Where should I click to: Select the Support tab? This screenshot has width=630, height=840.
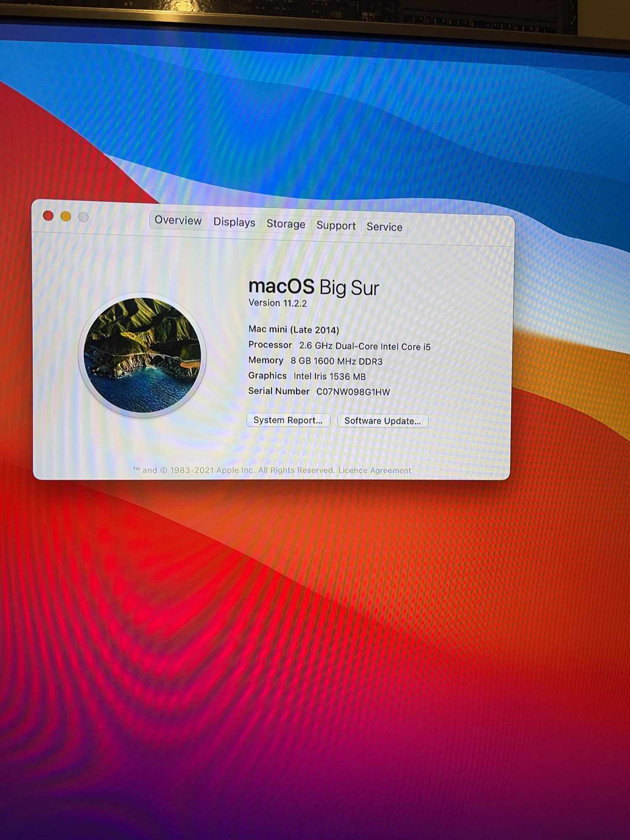336,226
